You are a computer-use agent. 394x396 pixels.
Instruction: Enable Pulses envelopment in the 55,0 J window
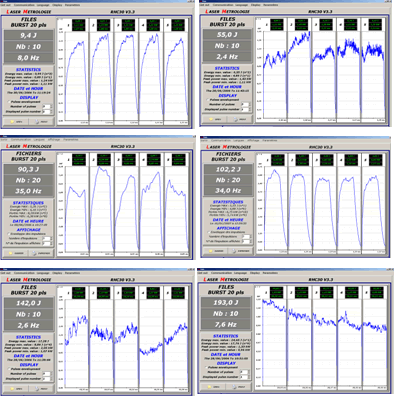point(207,100)
